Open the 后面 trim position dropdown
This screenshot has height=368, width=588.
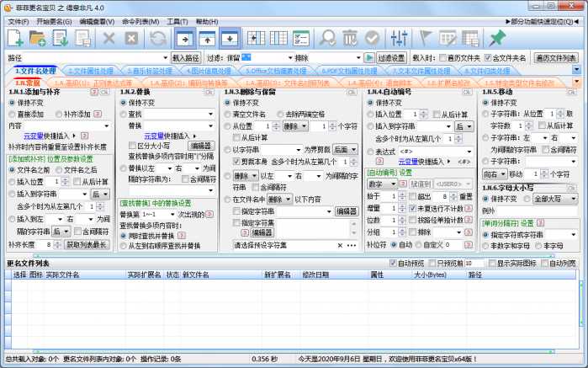345,149
